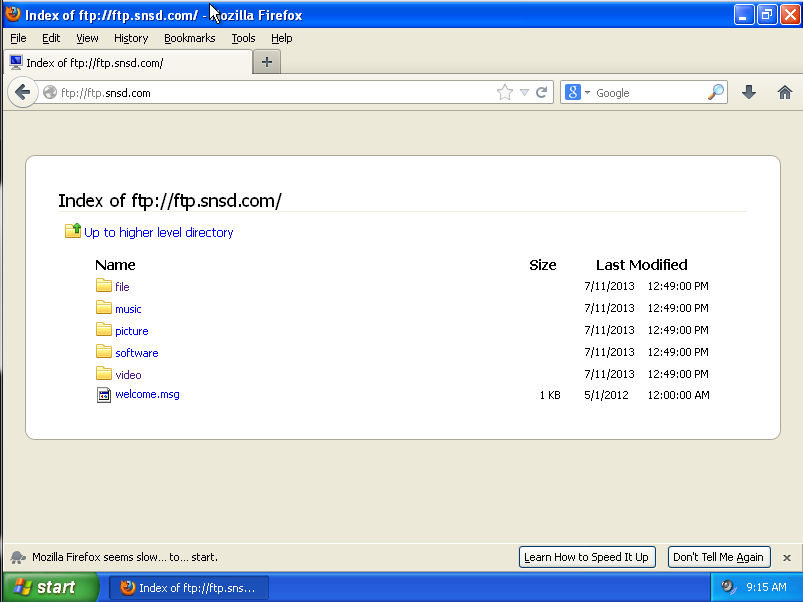Open the File menu
The height and width of the screenshot is (602, 803).
pyautogui.click(x=18, y=38)
